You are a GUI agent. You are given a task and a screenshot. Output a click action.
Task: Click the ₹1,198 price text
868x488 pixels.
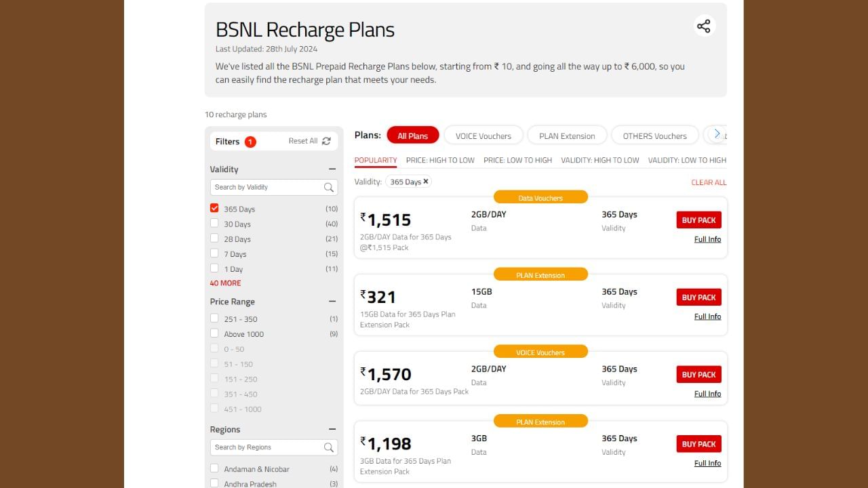[386, 444]
